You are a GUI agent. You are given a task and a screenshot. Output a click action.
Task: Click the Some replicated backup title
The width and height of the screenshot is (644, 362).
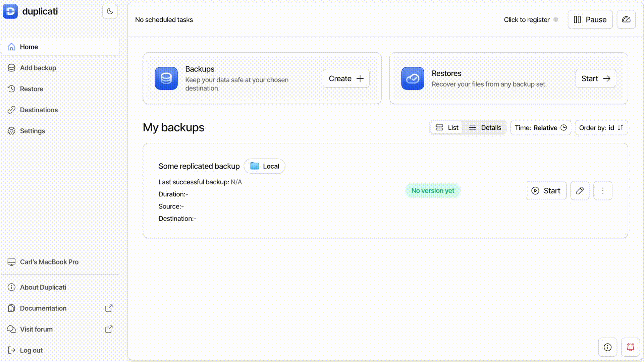199,166
